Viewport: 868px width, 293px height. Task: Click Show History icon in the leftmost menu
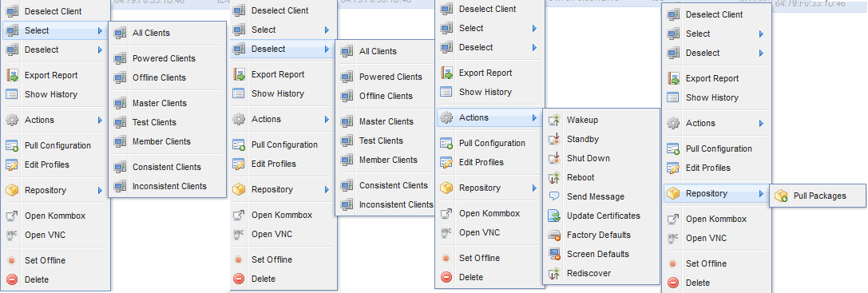[x=12, y=95]
